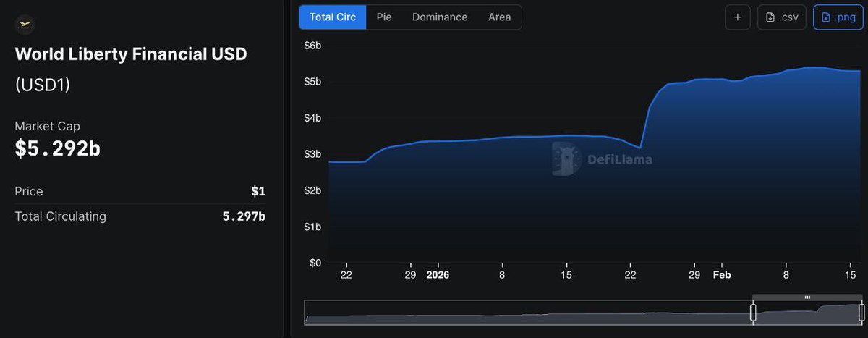The height and width of the screenshot is (338, 868).
Task: Download chart data as .csv
Action: (782, 17)
